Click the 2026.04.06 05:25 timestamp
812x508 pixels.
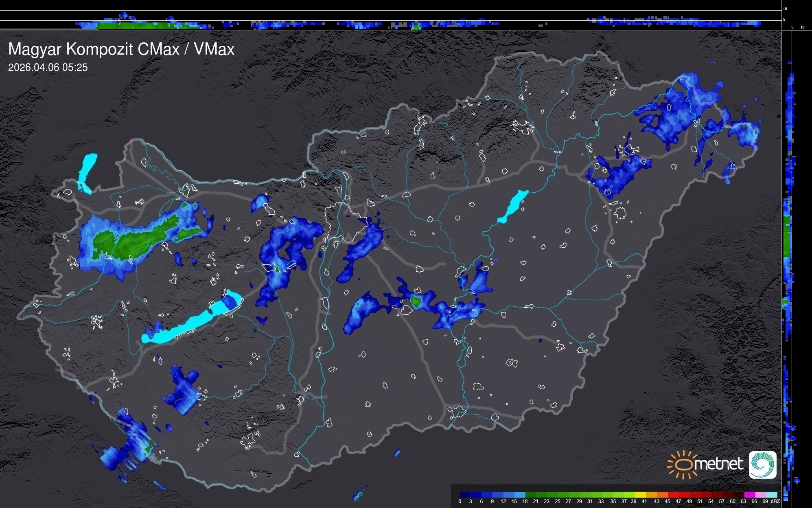point(48,68)
